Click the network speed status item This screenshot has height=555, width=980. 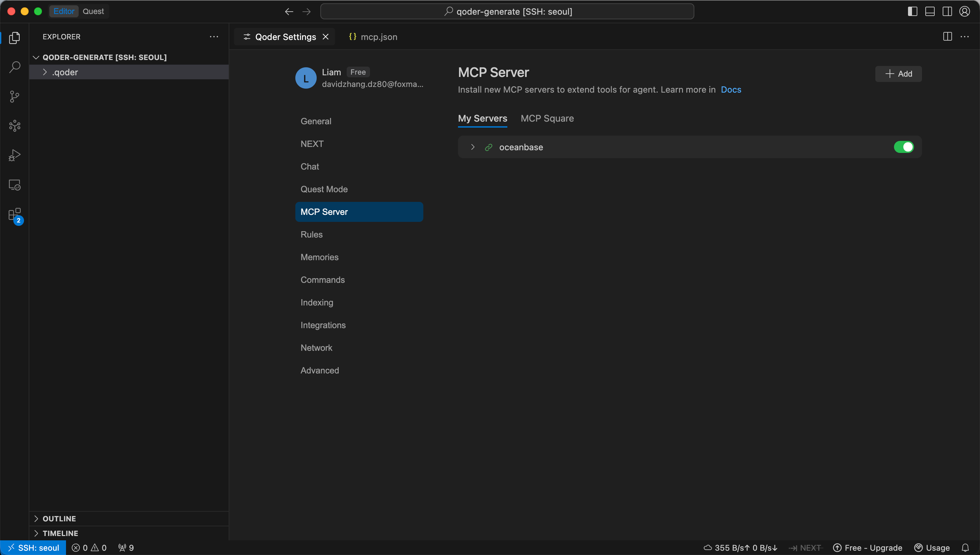741,548
